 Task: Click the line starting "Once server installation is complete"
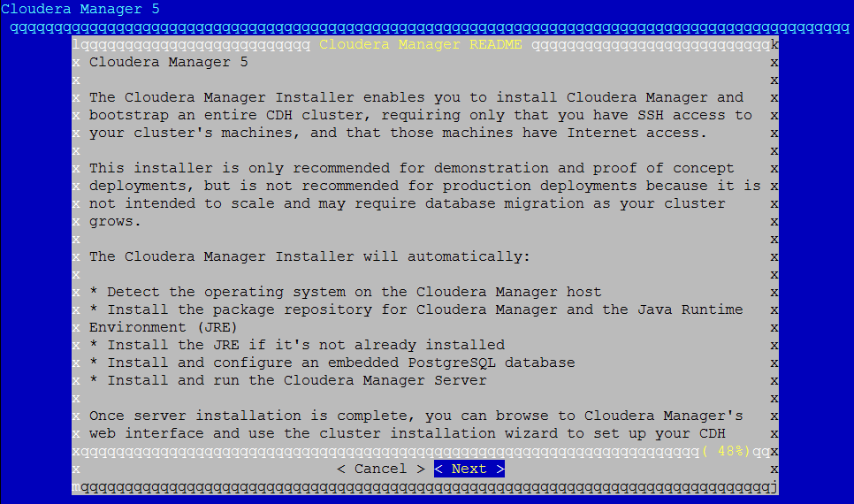pos(416,416)
